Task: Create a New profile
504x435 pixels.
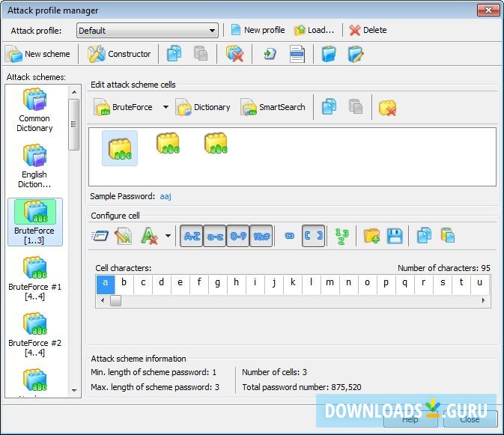Action: click(x=258, y=30)
